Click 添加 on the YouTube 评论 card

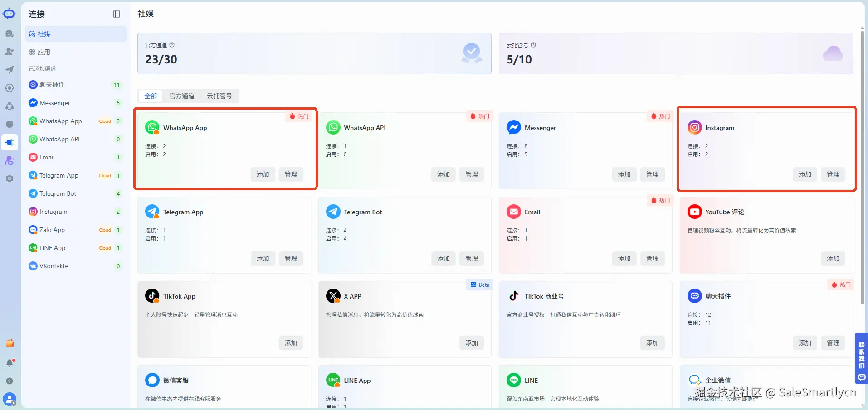point(833,259)
